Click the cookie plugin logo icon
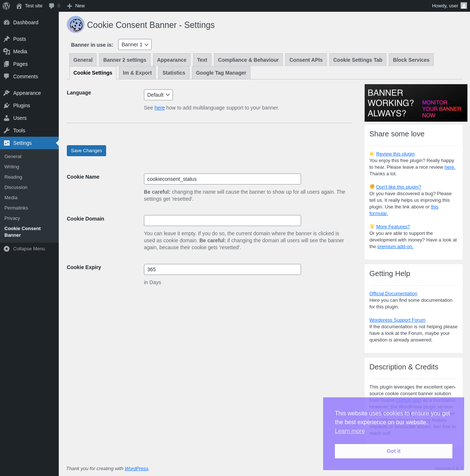 tap(76, 25)
